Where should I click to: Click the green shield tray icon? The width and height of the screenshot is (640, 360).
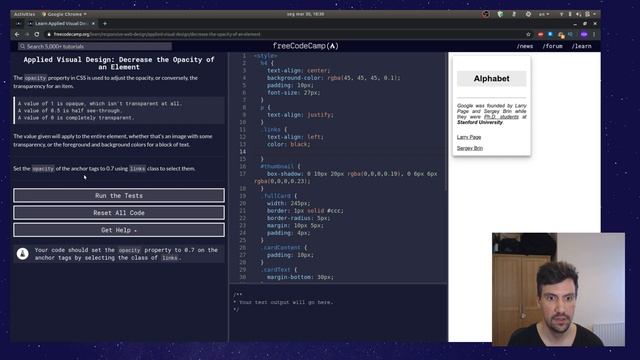pos(500,14)
